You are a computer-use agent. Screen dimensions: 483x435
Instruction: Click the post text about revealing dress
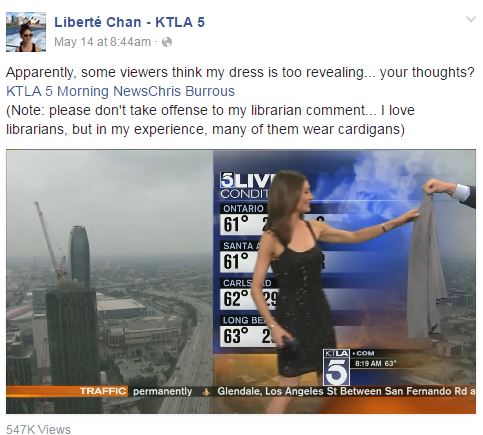(x=240, y=72)
